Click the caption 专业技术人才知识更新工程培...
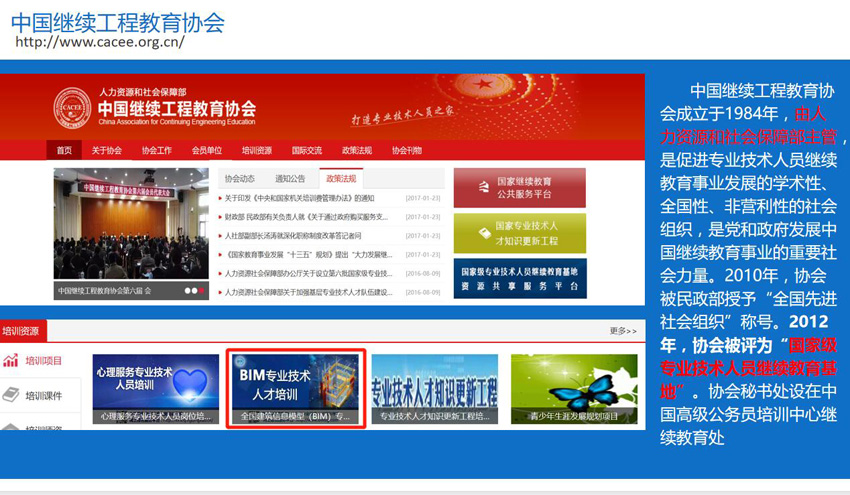The height and width of the screenshot is (495, 850). click(435, 416)
